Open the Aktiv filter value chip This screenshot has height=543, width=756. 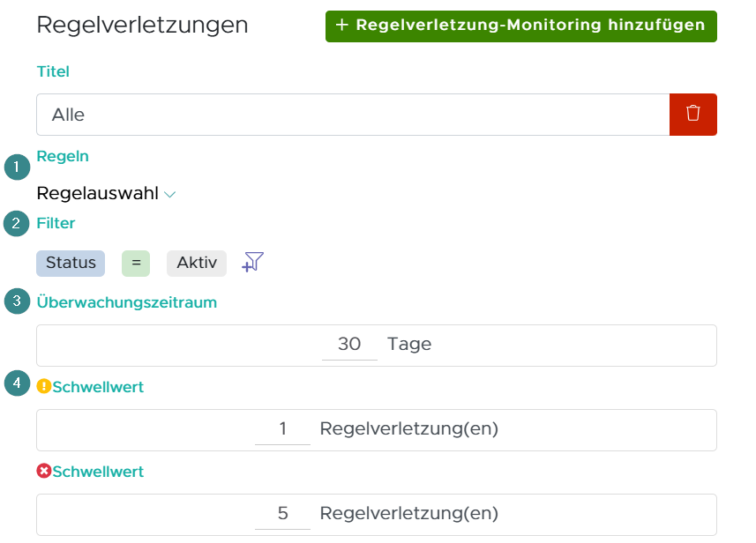[196, 263]
